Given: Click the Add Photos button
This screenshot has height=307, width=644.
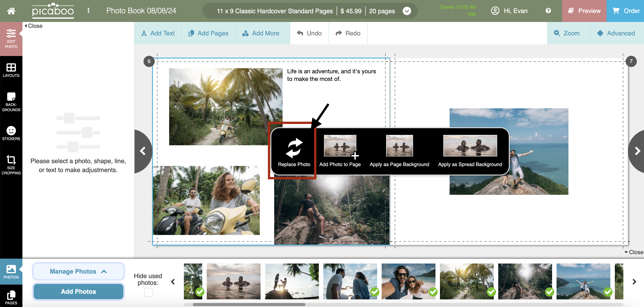Looking at the screenshot, I should [x=78, y=292].
